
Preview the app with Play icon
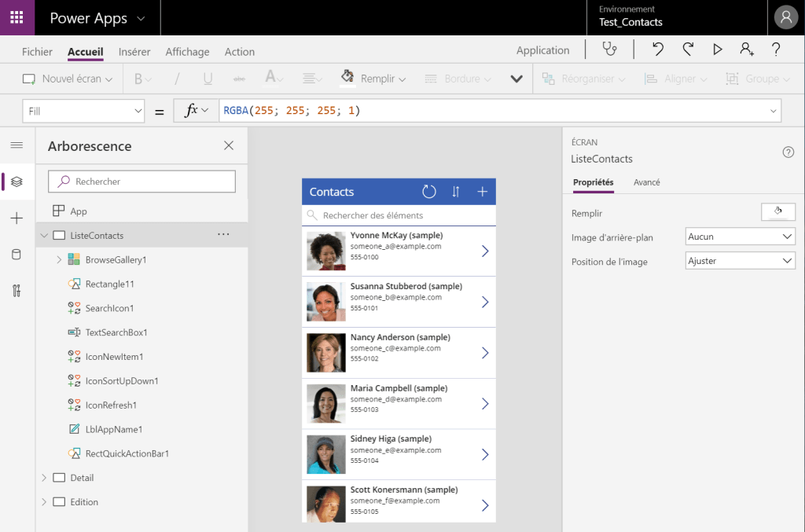(717, 50)
